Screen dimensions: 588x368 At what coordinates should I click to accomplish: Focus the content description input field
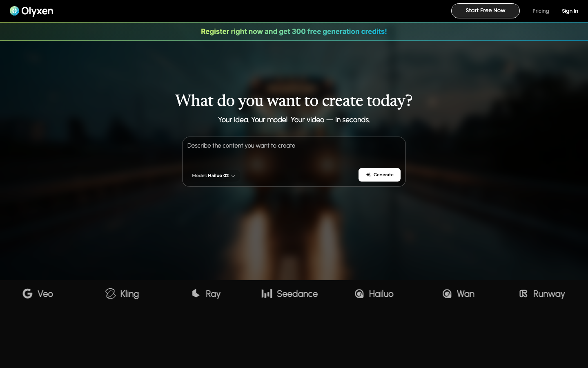tap(294, 151)
